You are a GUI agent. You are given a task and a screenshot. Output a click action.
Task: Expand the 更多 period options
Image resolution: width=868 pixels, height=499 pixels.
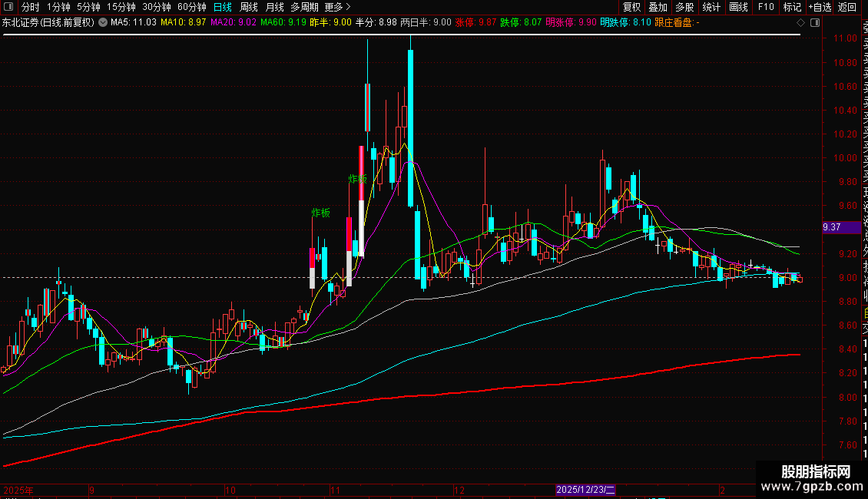click(337, 7)
